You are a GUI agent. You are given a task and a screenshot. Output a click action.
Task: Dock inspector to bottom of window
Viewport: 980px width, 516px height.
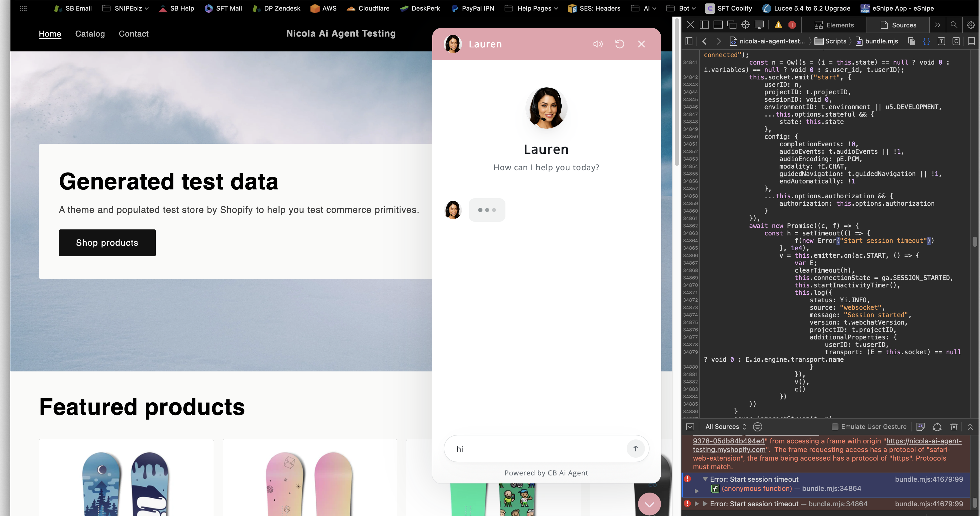click(718, 25)
